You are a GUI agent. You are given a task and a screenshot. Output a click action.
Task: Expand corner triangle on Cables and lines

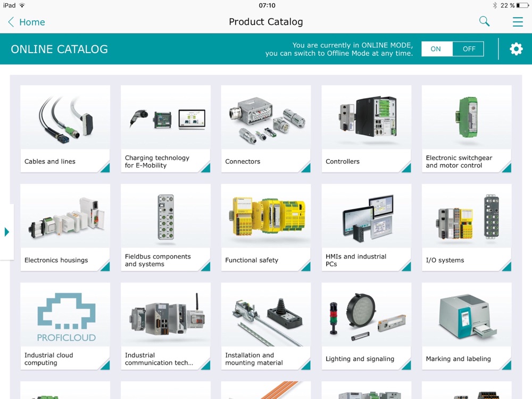point(106,168)
